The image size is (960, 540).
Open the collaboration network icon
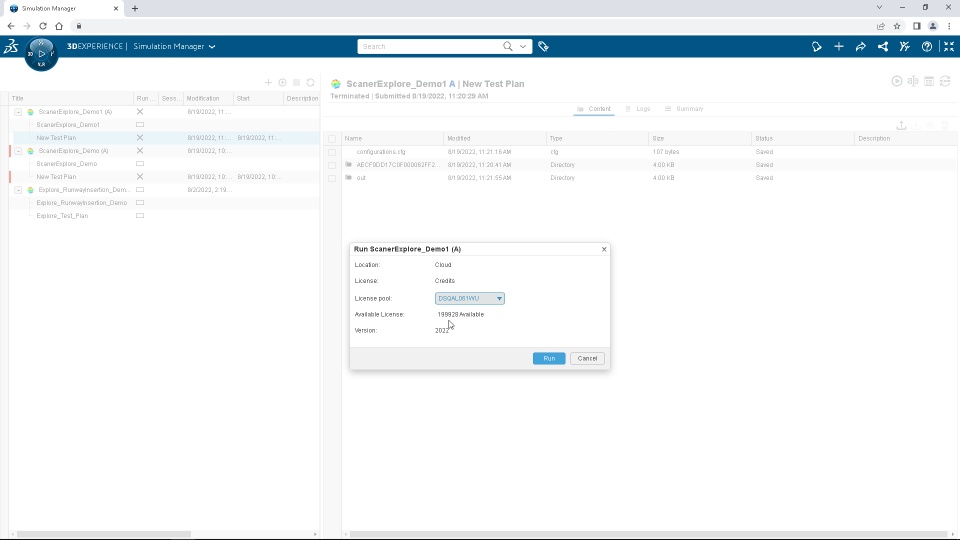coord(883,47)
